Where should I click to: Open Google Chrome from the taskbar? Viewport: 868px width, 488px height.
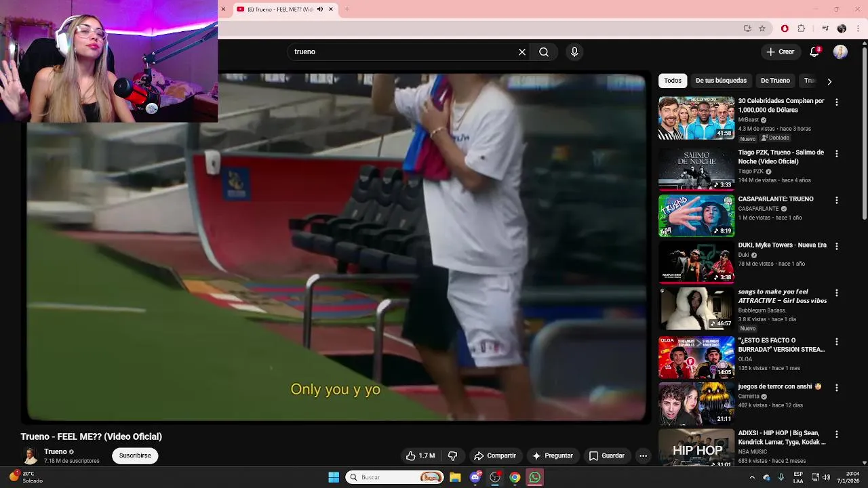(x=515, y=477)
